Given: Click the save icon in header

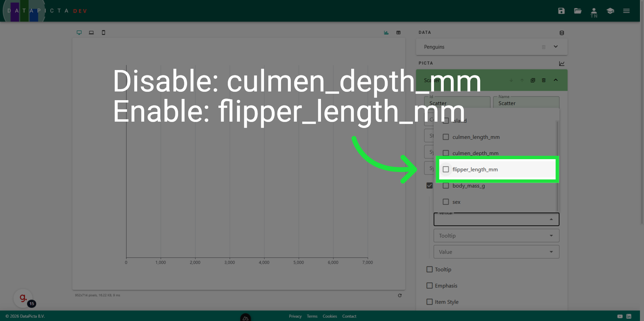Looking at the screenshot, I should pos(561,11).
